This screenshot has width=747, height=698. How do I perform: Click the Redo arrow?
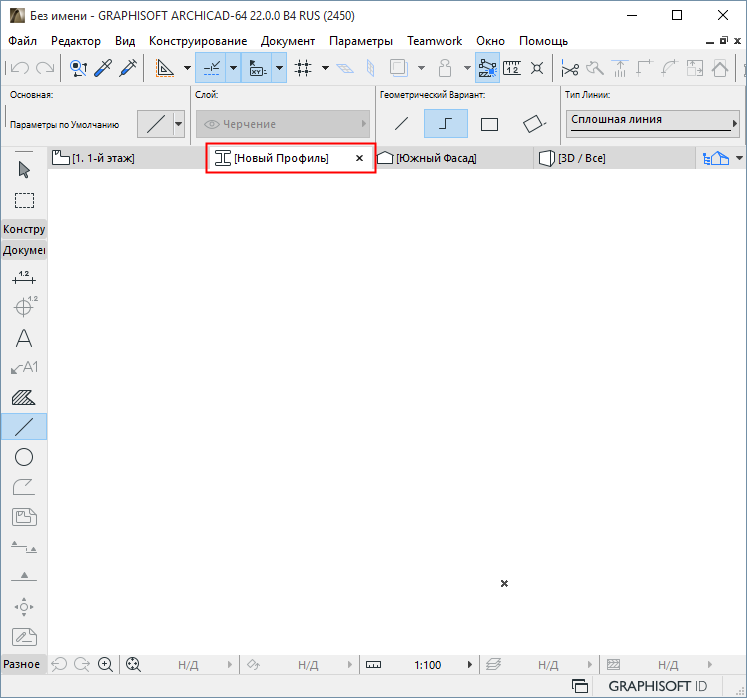click(45, 68)
